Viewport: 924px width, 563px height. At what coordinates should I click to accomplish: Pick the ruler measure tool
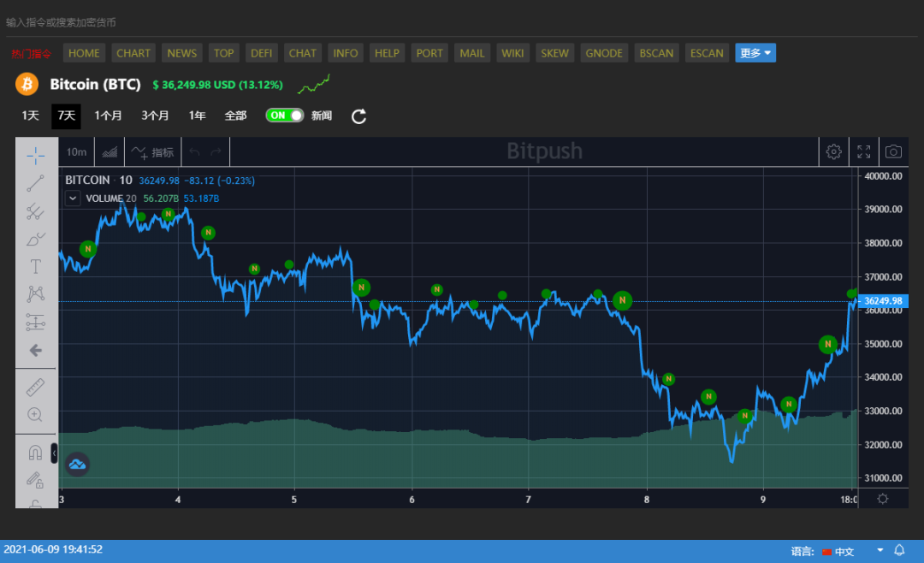(35, 387)
